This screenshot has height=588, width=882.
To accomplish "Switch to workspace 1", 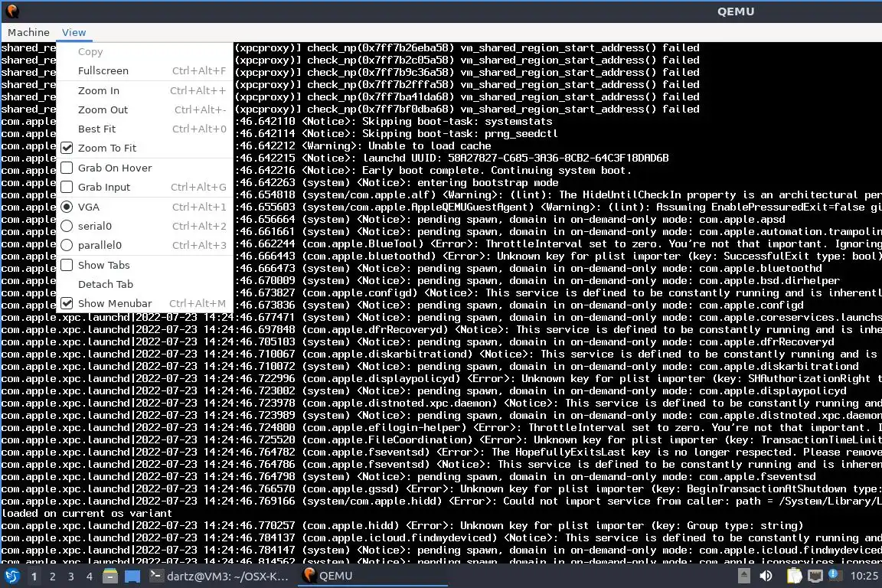I will coord(34,577).
